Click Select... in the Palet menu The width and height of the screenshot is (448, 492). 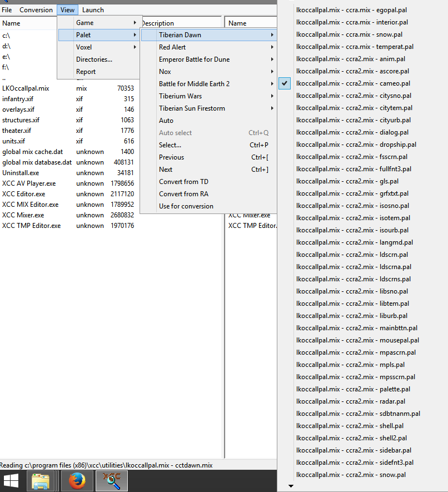pos(208,145)
